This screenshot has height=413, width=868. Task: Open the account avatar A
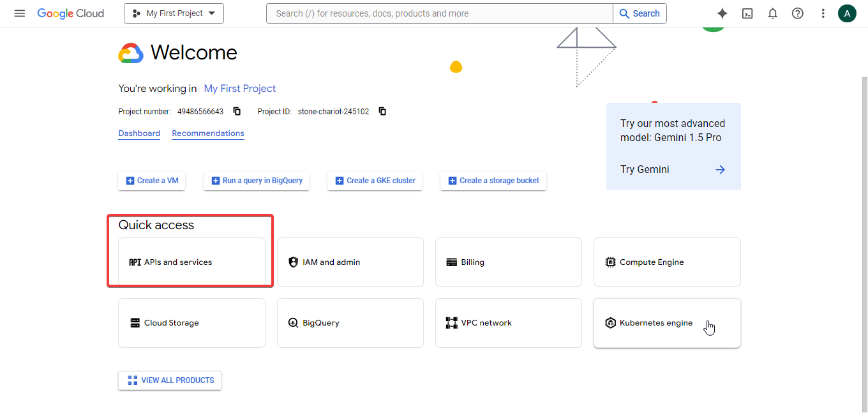click(x=847, y=13)
